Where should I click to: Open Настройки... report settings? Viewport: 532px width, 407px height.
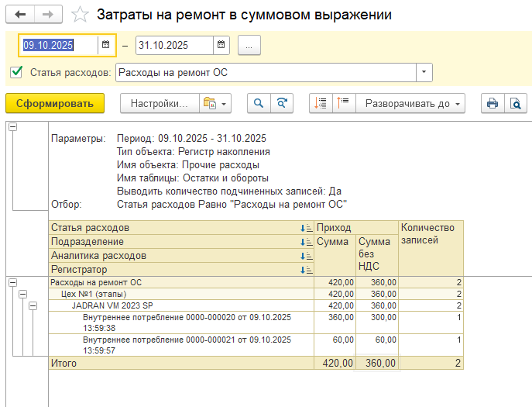pos(159,103)
